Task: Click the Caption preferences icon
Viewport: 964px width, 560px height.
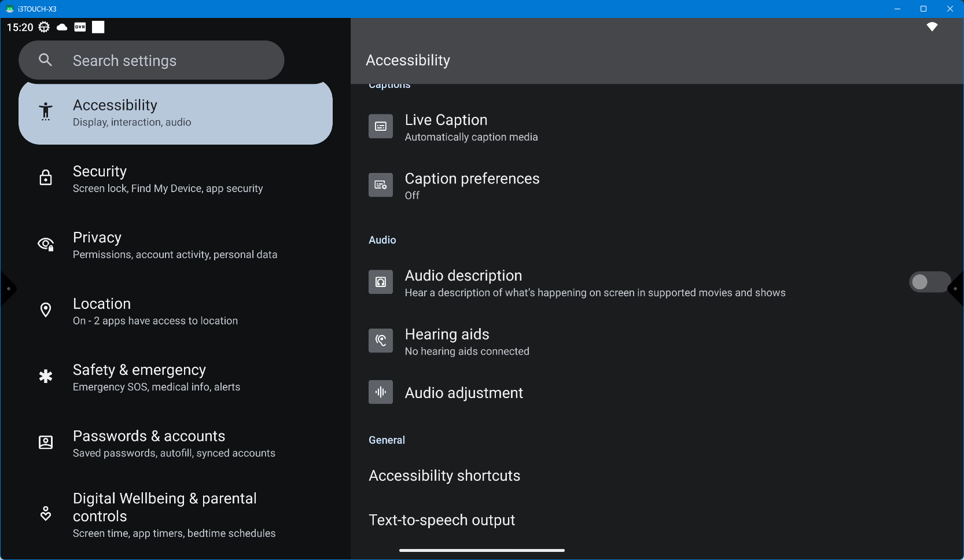Action: pos(381,185)
